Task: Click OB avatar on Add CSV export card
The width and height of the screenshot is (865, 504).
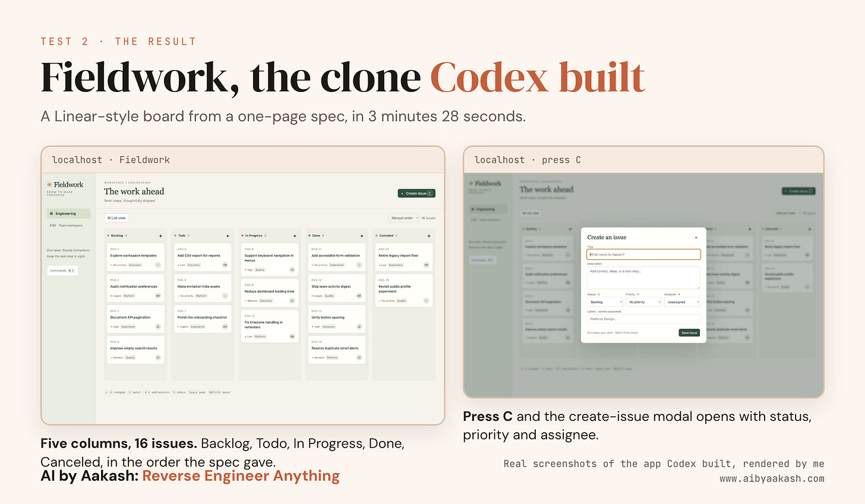Action: (225, 265)
